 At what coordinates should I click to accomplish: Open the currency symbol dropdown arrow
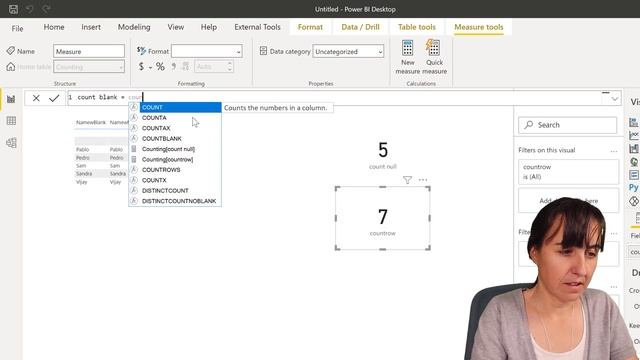150,67
